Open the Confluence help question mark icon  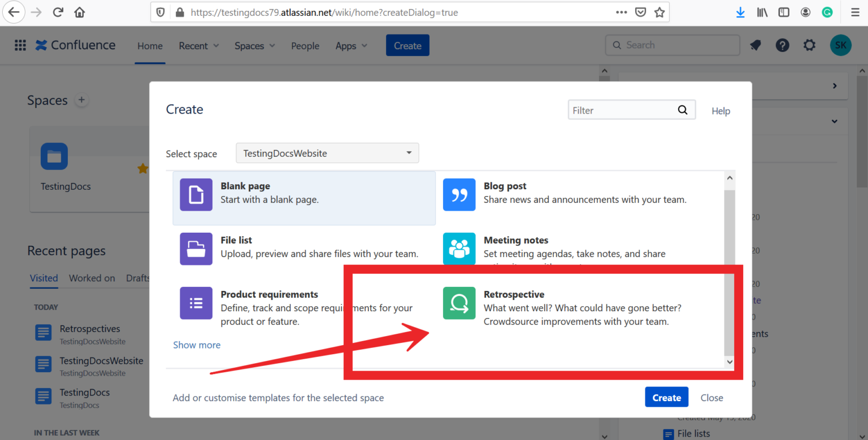click(x=782, y=46)
